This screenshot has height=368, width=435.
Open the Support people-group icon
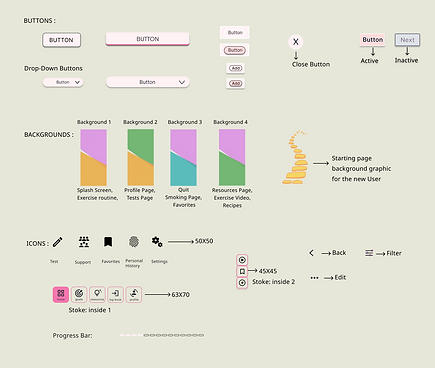pos(84,242)
